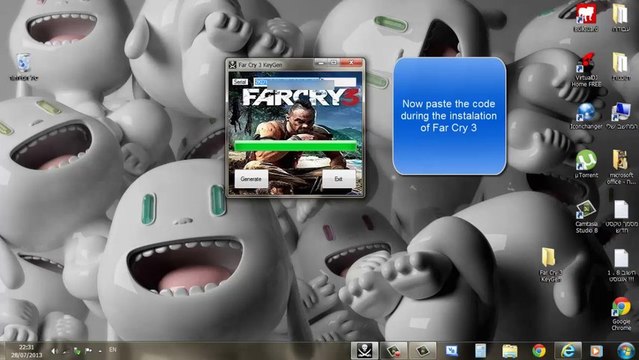Image resolution: width=639 pixels, height=360 pixels.
Task: Click the taskbar clock showing 22:31
Action: [x=26, y=351]
